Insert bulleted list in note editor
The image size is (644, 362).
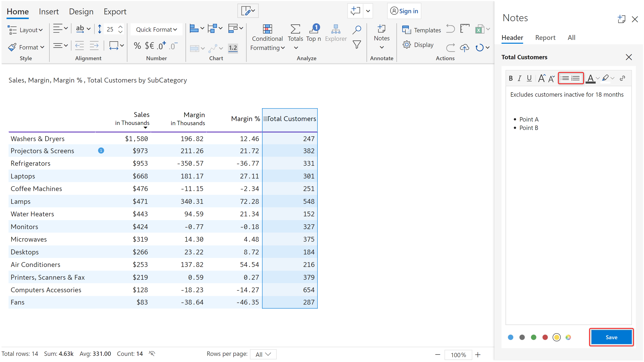coord(565,78)
